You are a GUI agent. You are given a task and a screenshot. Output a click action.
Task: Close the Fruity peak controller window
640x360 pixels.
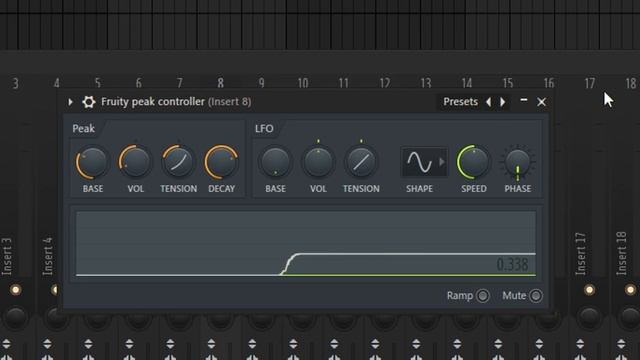[542, 102]
